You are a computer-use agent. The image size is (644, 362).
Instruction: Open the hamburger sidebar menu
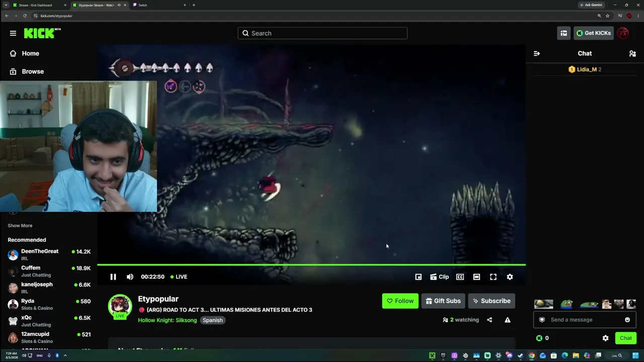pyautogui.click(x=13, y=33)
